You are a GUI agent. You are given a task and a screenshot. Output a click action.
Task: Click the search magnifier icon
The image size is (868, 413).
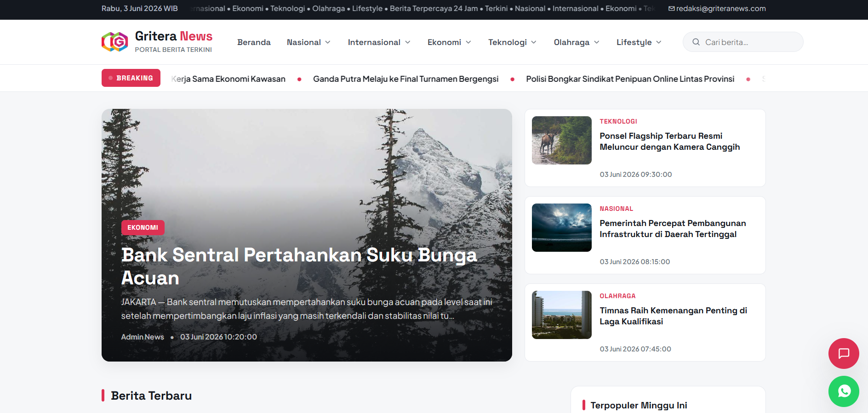pos(696,42)
